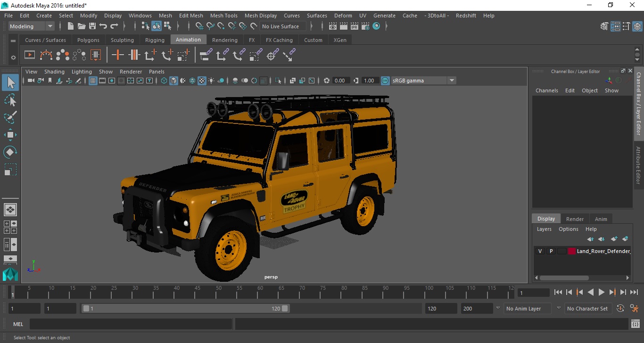
Task: Create a new layer with plus icon
Action: click(x=614, y=239)
